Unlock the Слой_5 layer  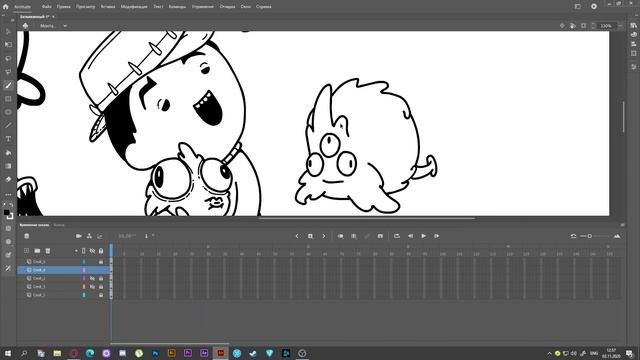coord(101,262)
